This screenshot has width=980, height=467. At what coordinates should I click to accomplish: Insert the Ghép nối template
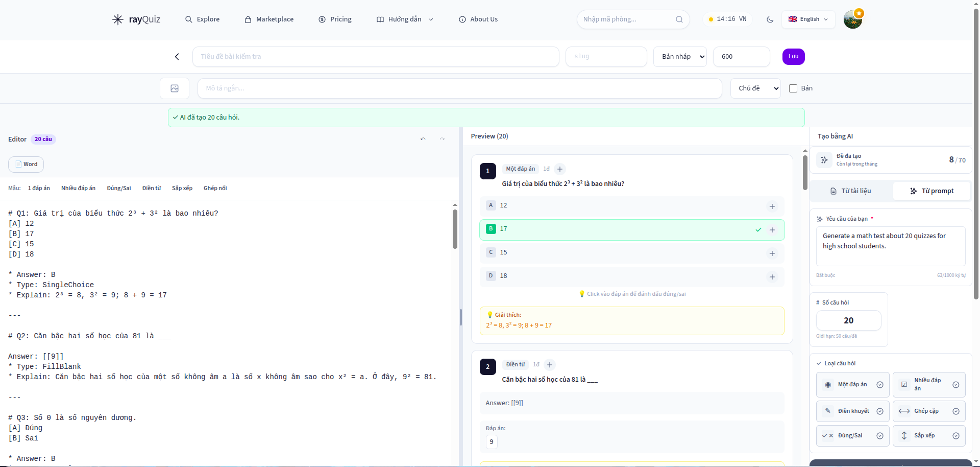tap(215, 189)
